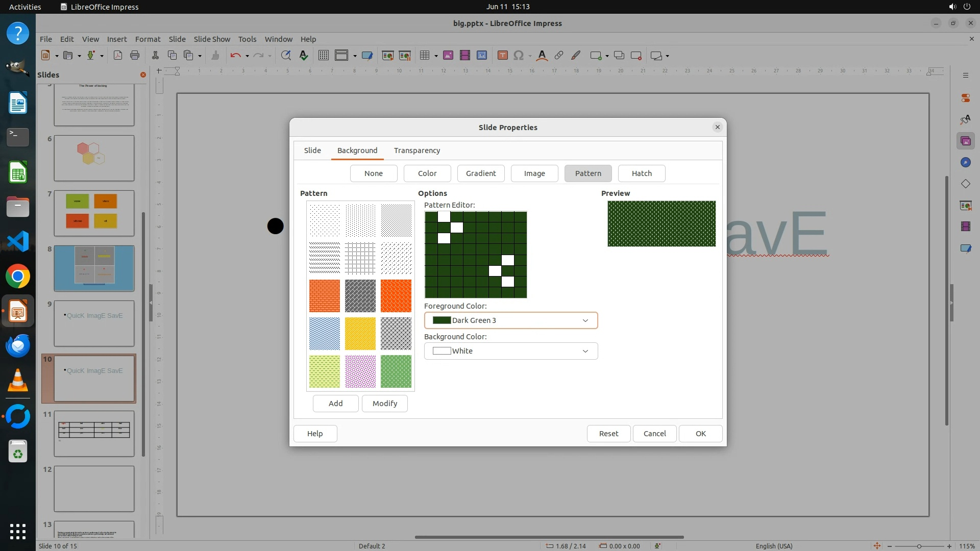This screenshot has height=551, width=980.
Task: Click the Print icon in toolbar
Action: (x=135, y=56)
